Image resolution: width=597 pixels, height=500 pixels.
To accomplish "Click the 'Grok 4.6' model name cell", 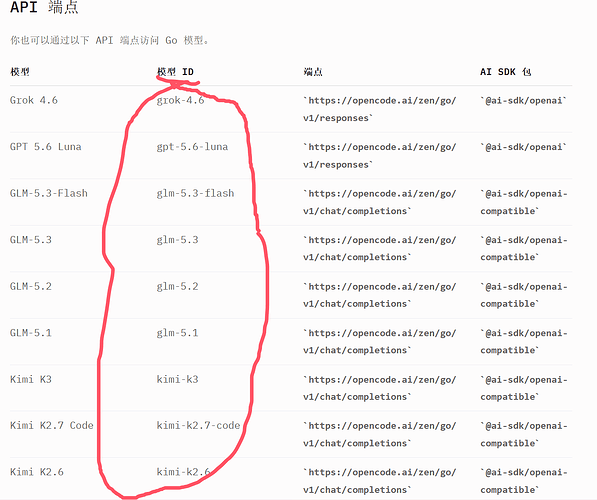I will [34, 100].
